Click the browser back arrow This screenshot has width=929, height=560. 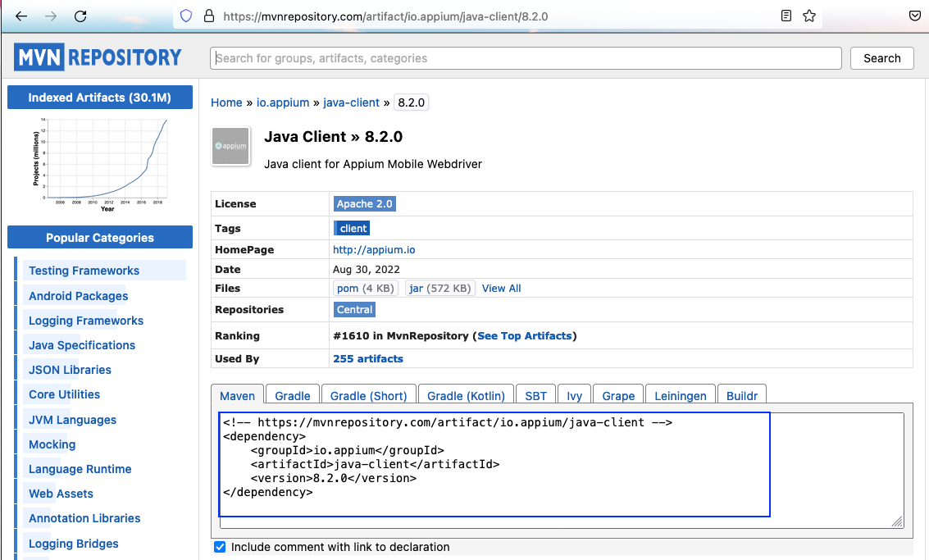[x=21, y=16]
